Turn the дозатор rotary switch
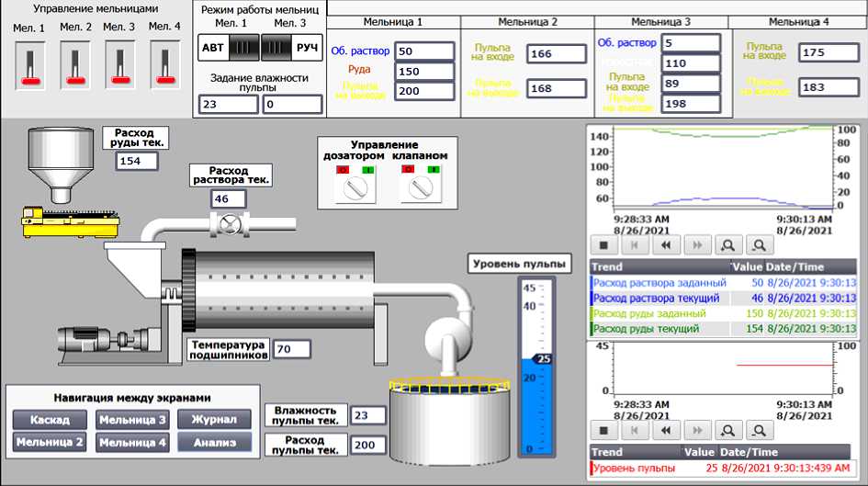 pos(348,187)
